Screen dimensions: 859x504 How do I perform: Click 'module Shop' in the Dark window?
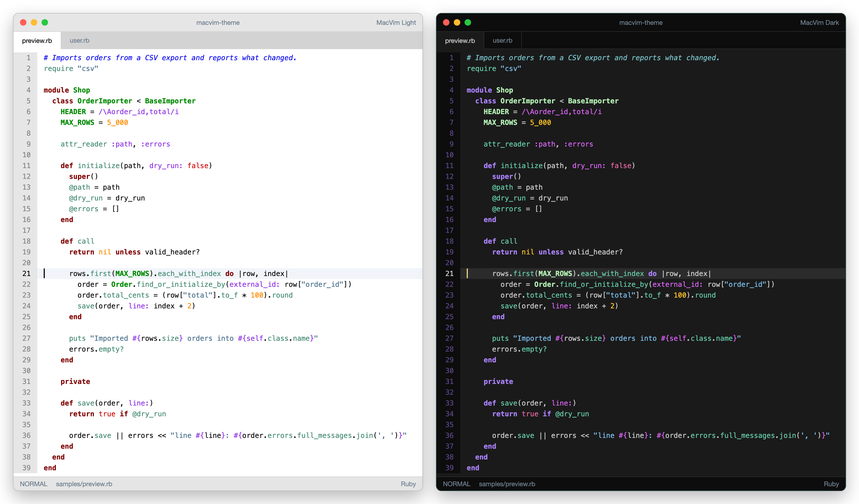tap(490, 90)
